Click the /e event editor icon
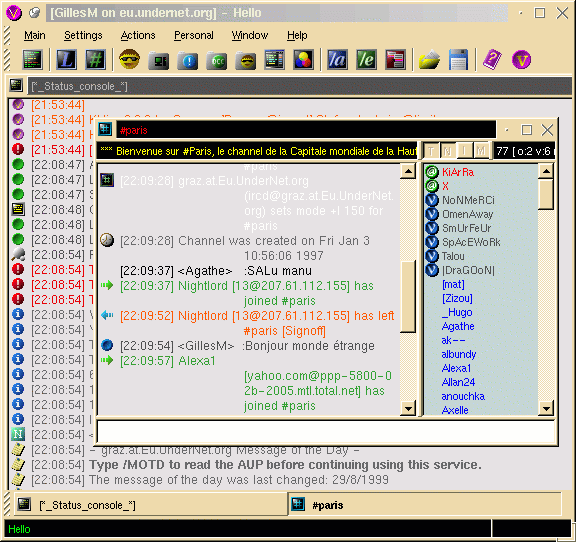 point(366,60)
